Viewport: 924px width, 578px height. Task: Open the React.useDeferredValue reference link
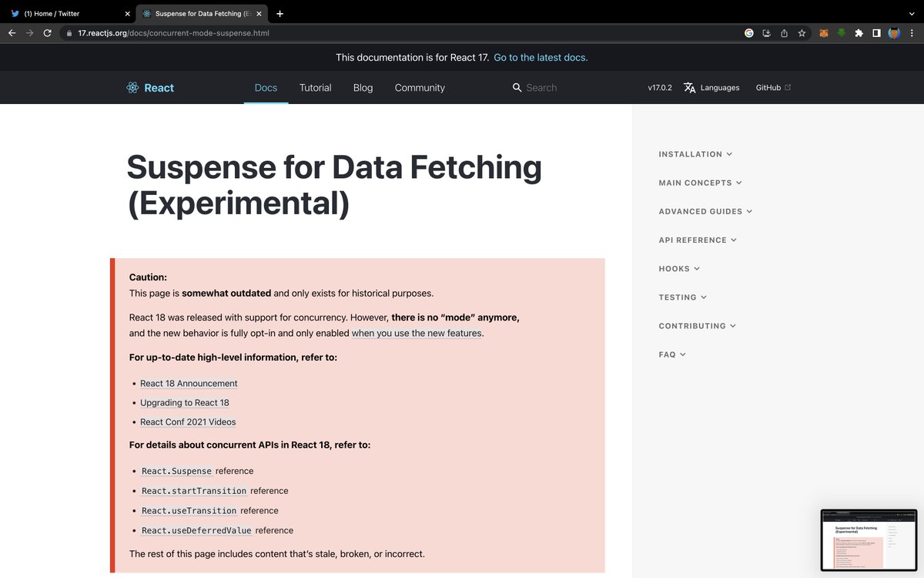point(196,531)
